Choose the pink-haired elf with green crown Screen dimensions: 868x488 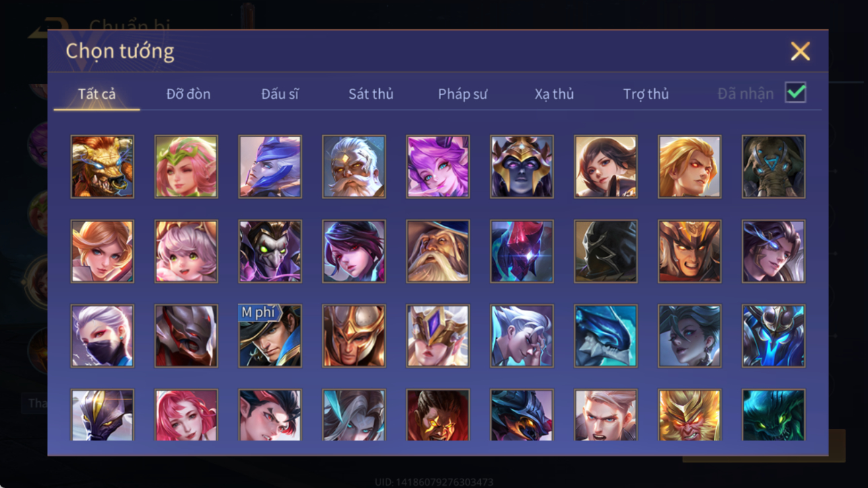[x=186, y=167]
